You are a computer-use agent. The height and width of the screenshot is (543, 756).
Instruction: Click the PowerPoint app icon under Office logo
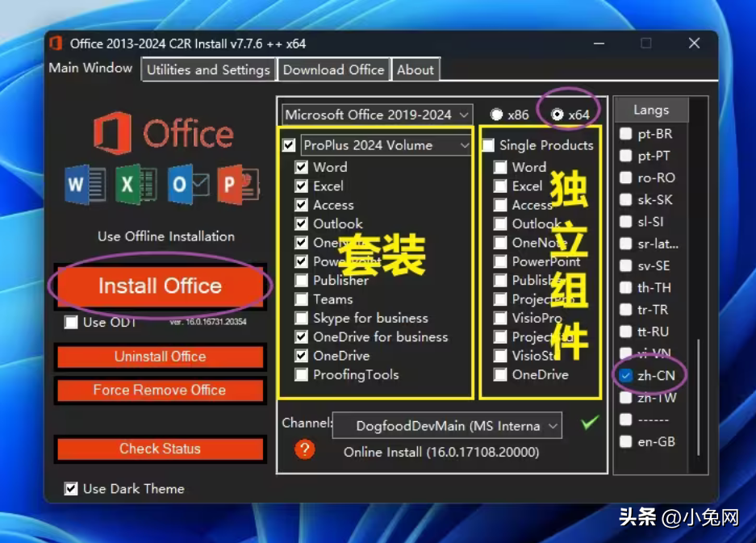(238, 185)
